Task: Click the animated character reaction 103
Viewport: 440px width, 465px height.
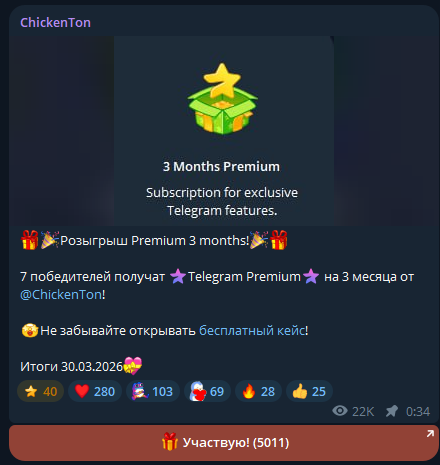Action: [x=153, y=391]
